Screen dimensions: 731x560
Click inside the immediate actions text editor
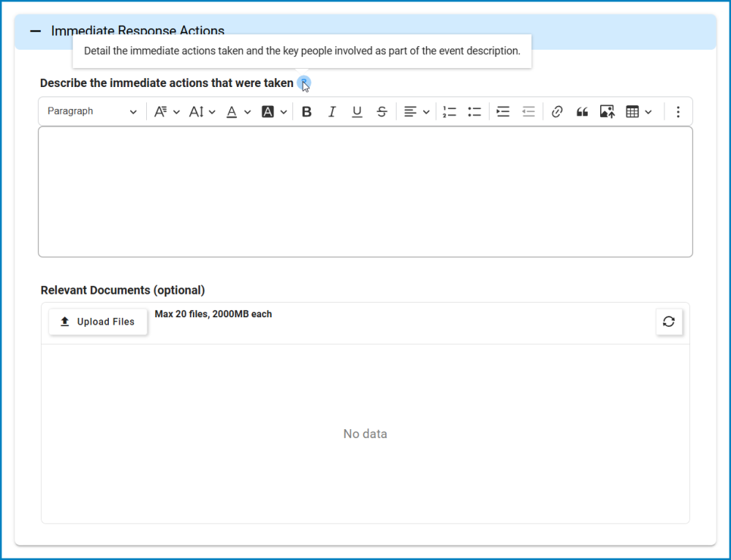pos(365,192)
